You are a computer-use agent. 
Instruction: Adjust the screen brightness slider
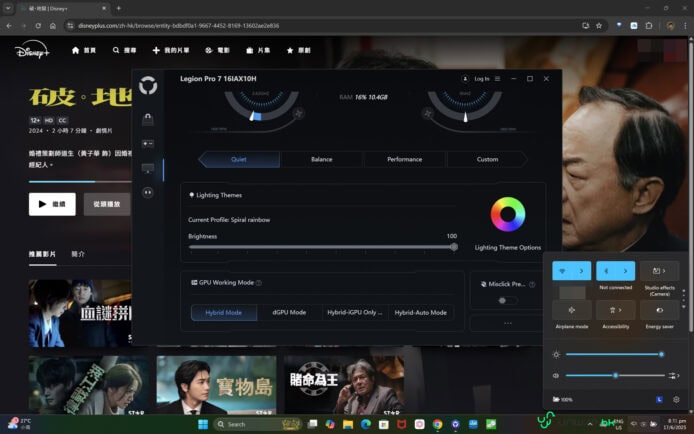click(x=613, y=354)
